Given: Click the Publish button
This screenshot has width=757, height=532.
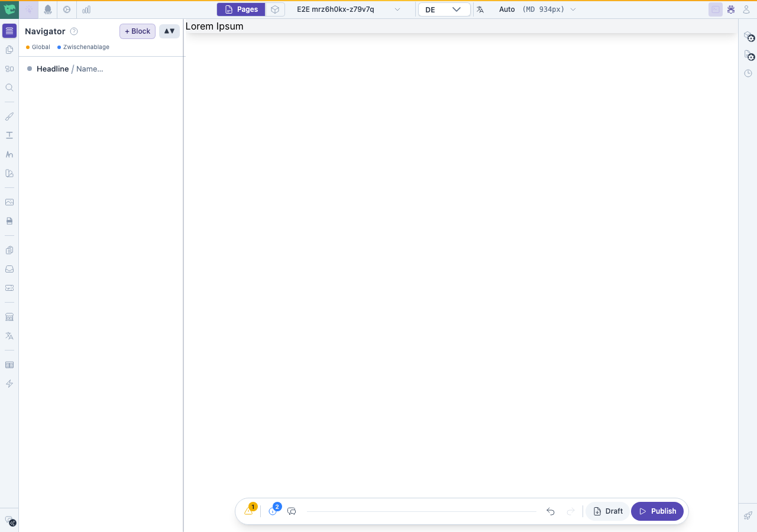Looking at the screenshot, I should pyautogui.click(x=657, y=511).
